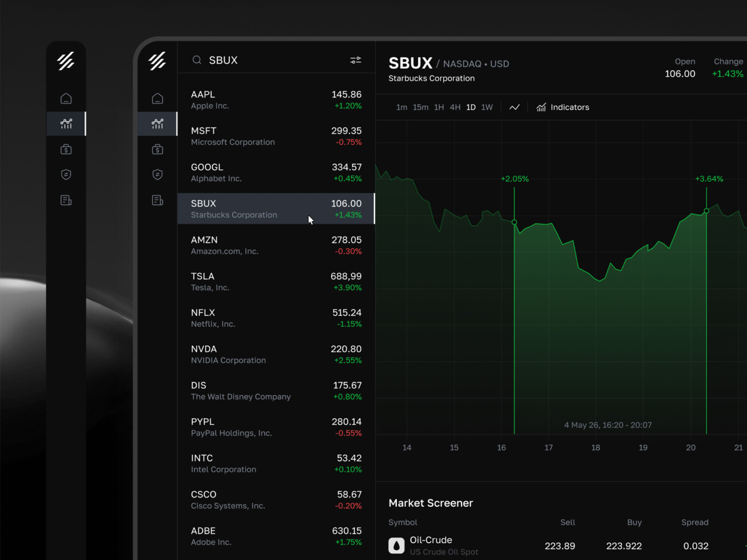This screenshot has width=747, height=560.
Task: Go to Home in the main window sidebar
Action: (x=157, y=98)
